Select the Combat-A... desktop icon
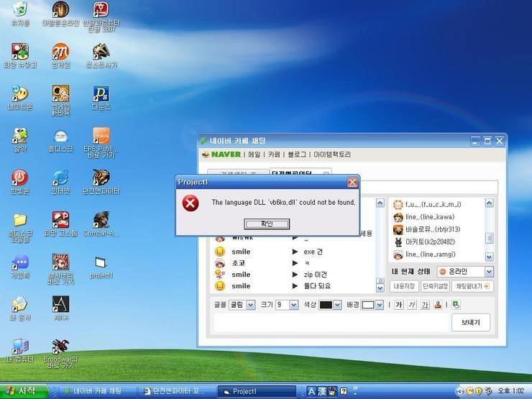The height and width of the screenshot is (399, 532). (x=101, y=224)
